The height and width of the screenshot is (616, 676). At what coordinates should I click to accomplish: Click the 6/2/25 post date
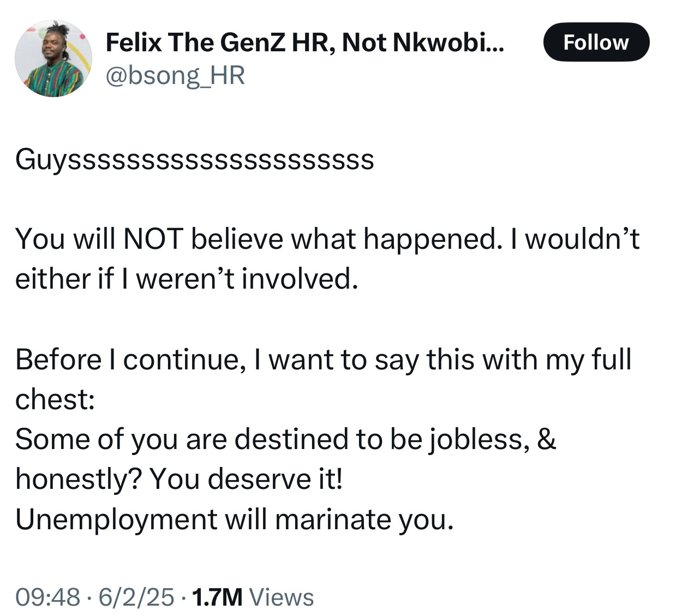click(x=136, y=597)
